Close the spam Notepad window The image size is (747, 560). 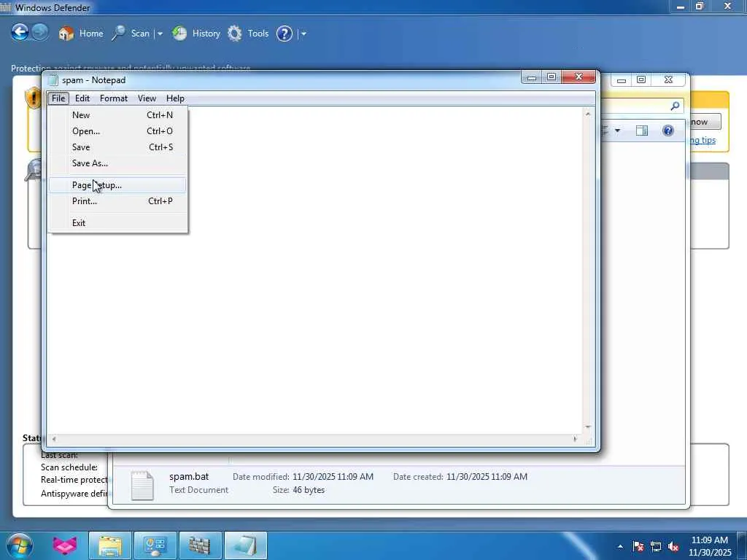point(578,77)
